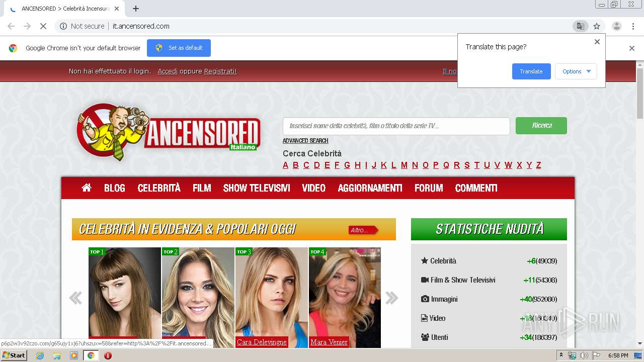644x362 pixels.
Task: Click the camera icon beside Immagini
Action: pyautogui.click(x=425, y=299)
